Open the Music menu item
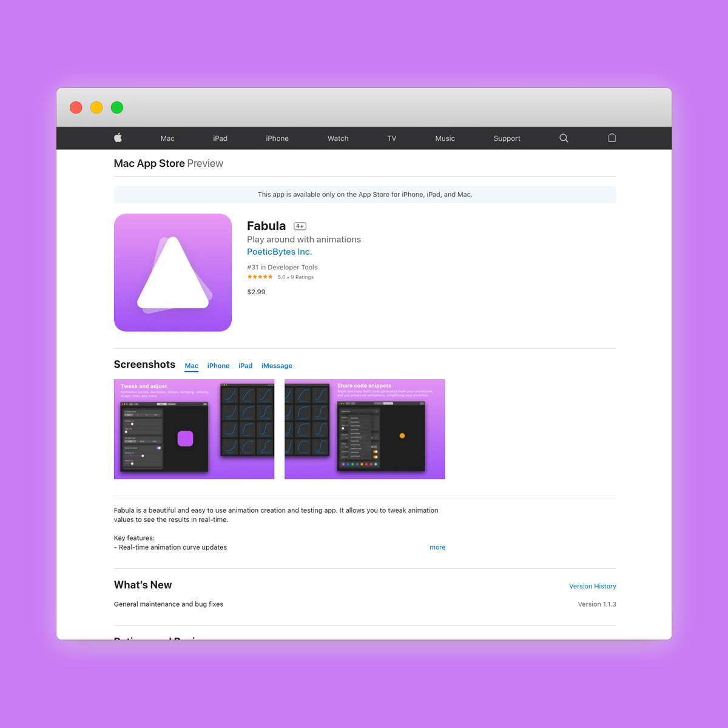Screen dimensions: 728x728 pyautogui.click(x=445, y=138)
